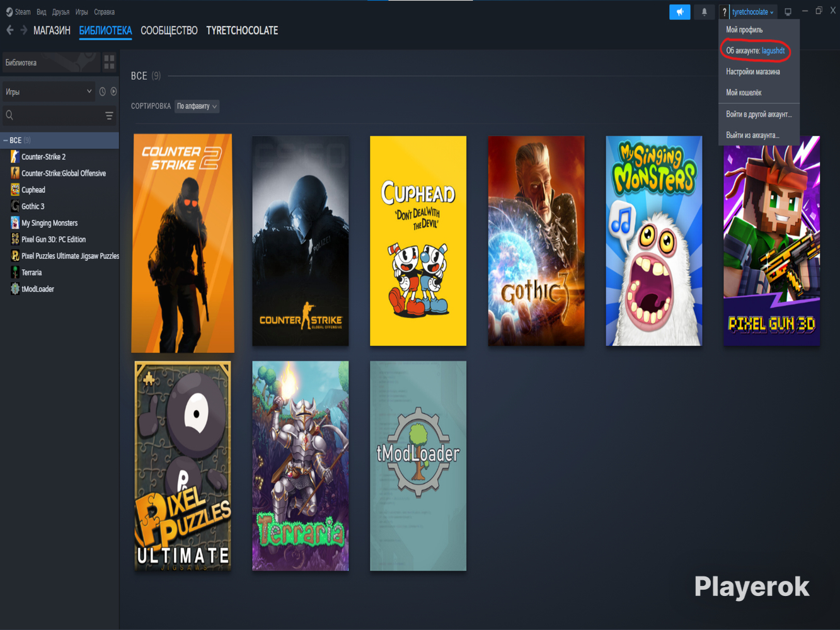The image size is (840, 630).
Task: Select the tModLoader gear icon in sidebar
Action: point(15,289)
